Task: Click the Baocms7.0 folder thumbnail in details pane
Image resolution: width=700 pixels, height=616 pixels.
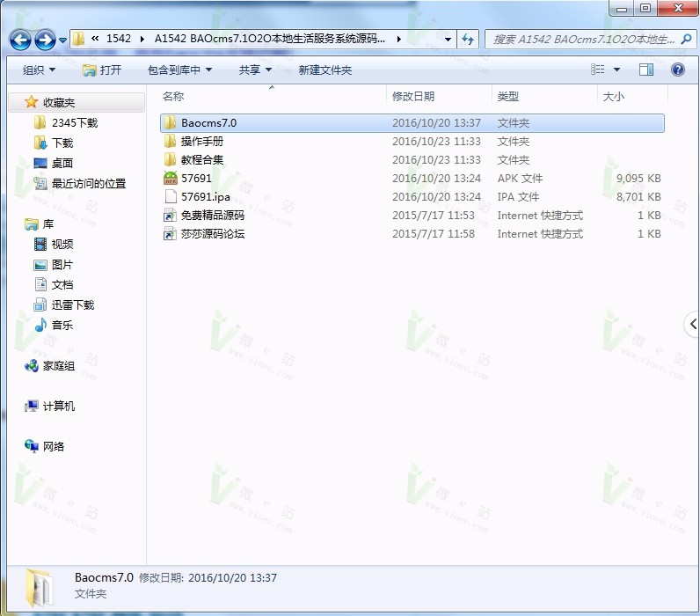Action: tap(40, 588)
